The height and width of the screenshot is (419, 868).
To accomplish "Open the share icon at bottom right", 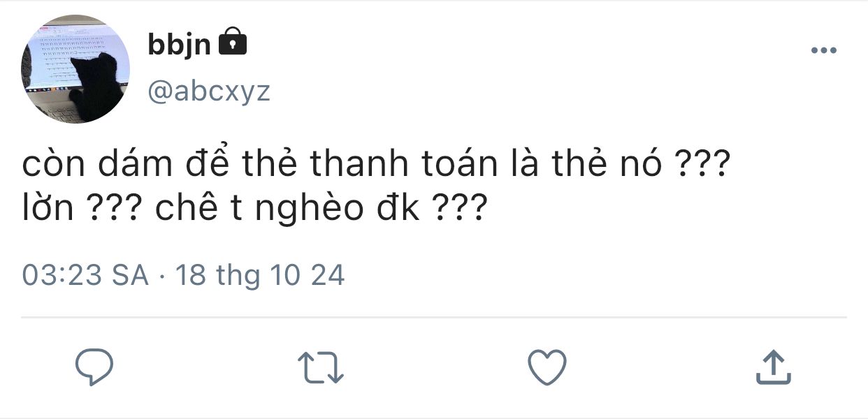I will tap(773, 367).
